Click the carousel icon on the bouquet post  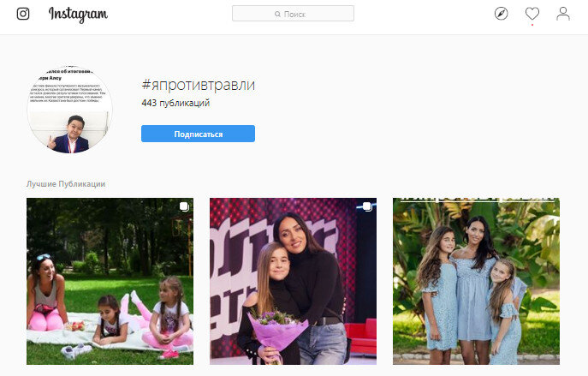367,206
